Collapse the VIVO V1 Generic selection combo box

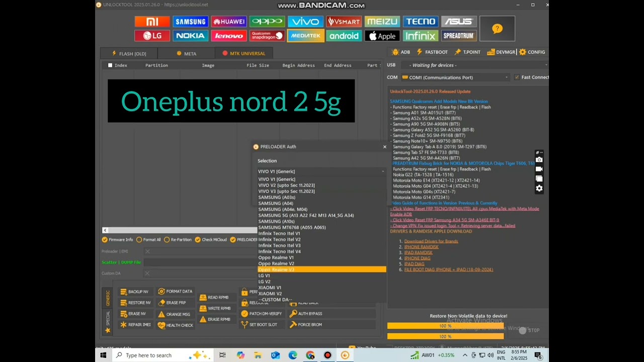321,171
